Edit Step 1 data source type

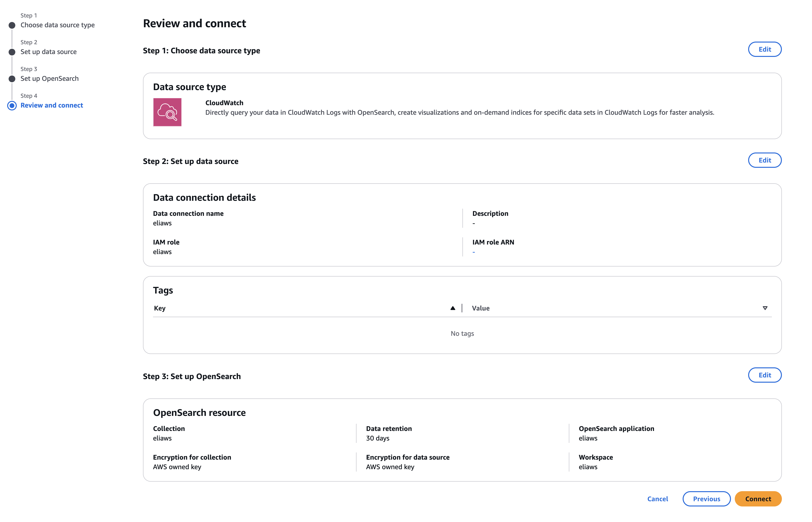point(764,49)
